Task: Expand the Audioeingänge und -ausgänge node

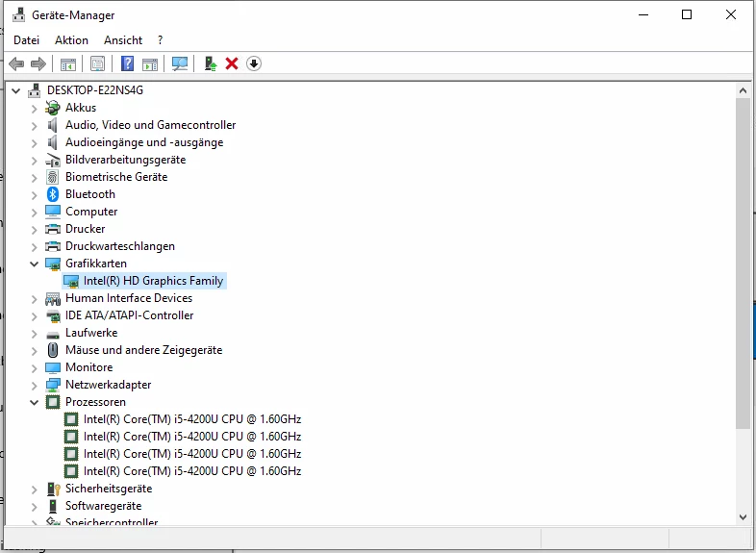Action: click(34, 143)
